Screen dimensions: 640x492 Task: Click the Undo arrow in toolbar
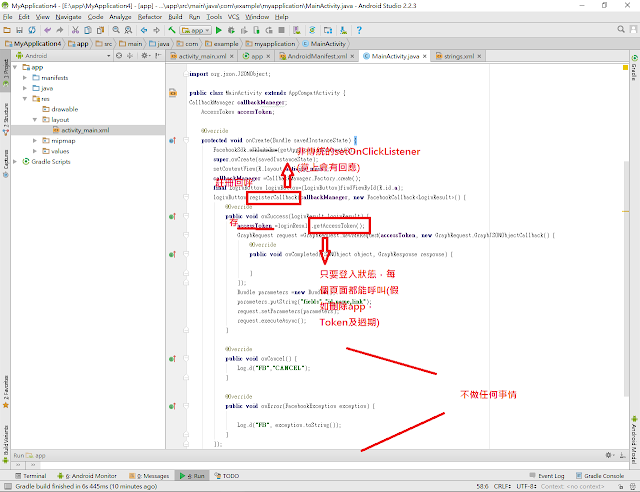click(48, 30)
